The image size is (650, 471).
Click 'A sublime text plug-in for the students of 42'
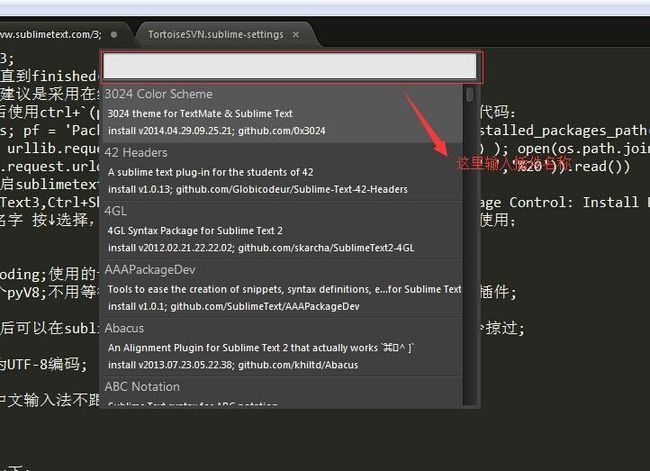211,172
